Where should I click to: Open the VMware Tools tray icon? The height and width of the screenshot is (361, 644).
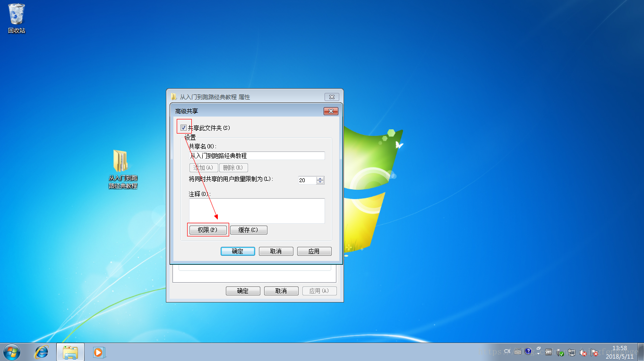549,352
